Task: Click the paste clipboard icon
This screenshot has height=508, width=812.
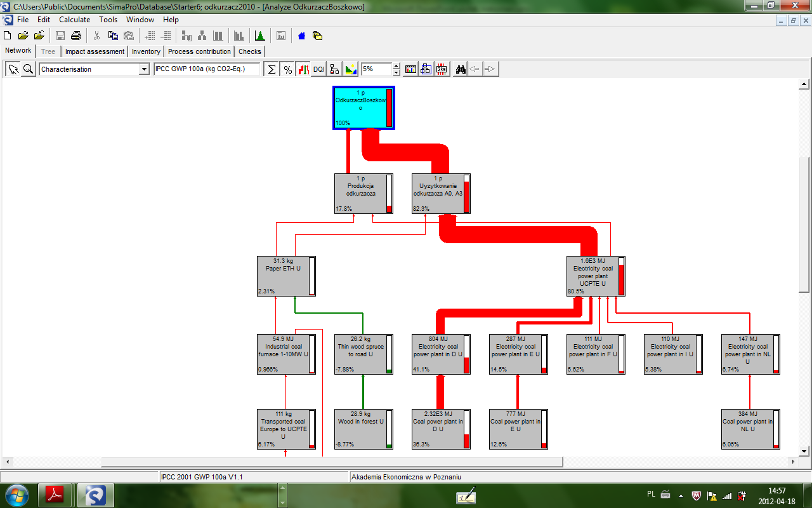Action: pos(129,36)
